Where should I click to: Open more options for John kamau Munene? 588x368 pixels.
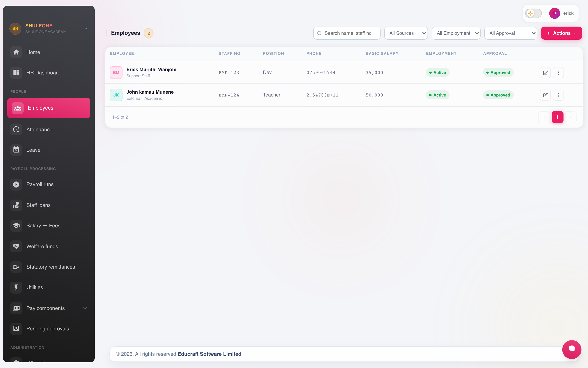click(x=558, y=95)
